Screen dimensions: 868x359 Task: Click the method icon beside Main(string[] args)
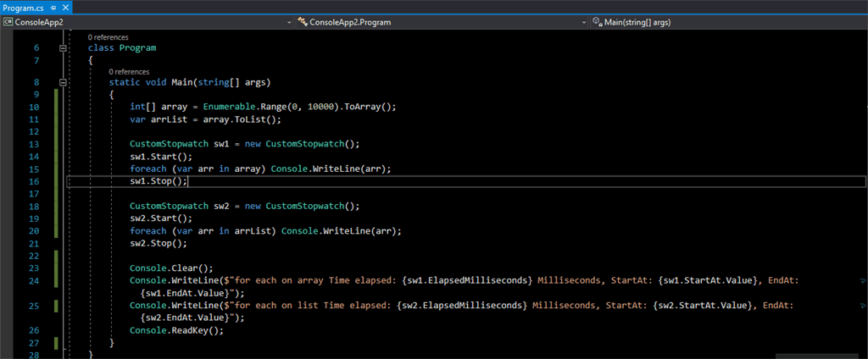(597, 22)
